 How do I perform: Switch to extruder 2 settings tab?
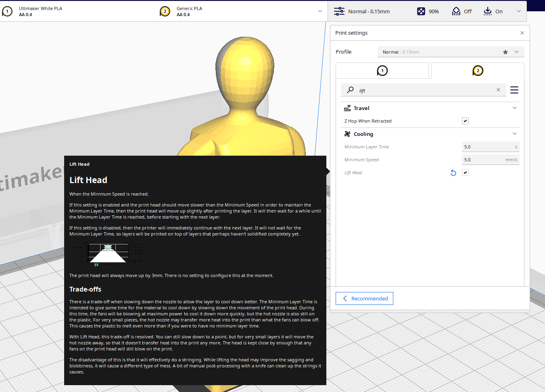[478, 70]
